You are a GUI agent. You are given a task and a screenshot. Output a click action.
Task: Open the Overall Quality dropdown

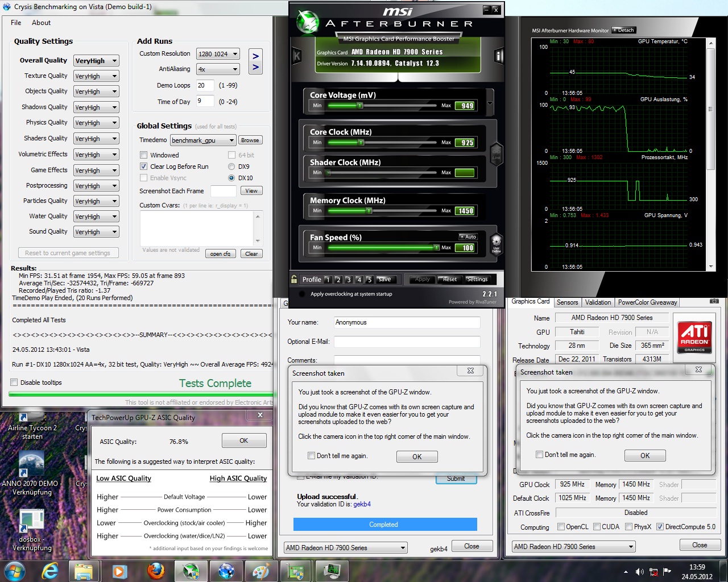click(96, 61)
